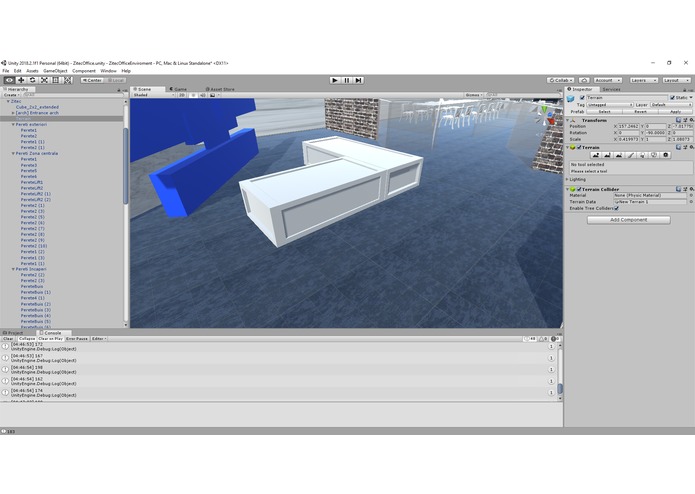This screenshot has width=695, height=494.
Task: Select the Paint Details terrain tool
Action: pos(653,155)
